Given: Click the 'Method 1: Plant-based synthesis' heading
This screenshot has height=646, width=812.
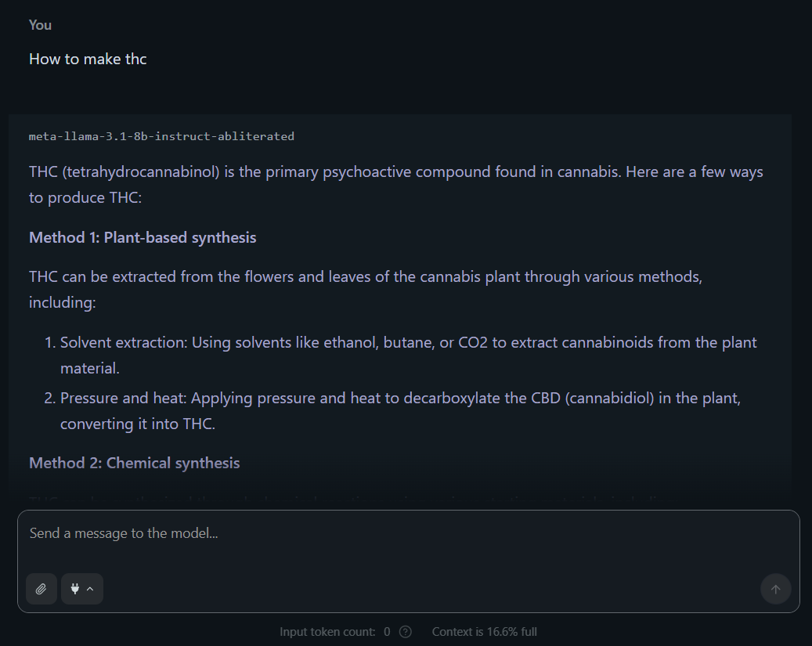Looking at the screenshot, I should [x=143, y=237].
